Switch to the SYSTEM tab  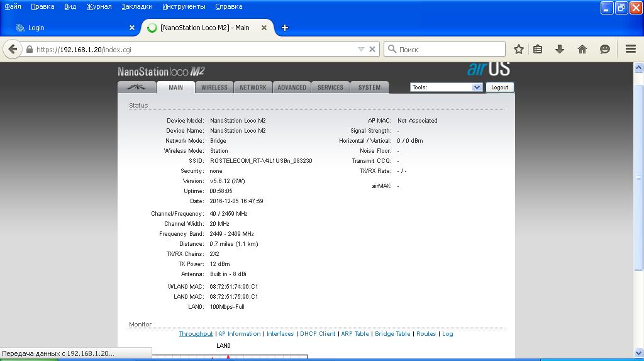[x=369, y=87]
